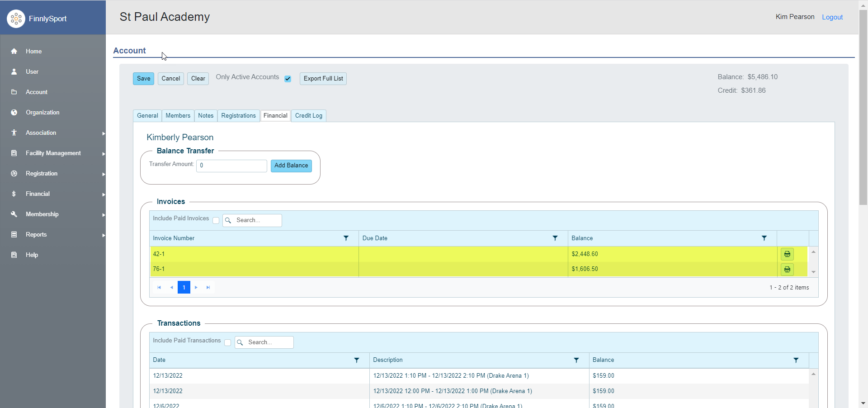The width and height of the screenshot is (868, 408).
Task: Print invoice 42-1 using printer icon
Action: (x=787, y=254)
